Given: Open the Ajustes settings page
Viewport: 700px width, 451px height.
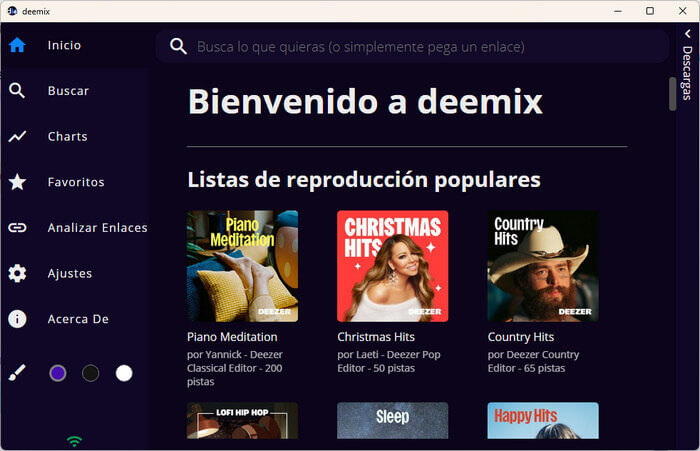Looking at the screenshot, I should pos(70,273).
